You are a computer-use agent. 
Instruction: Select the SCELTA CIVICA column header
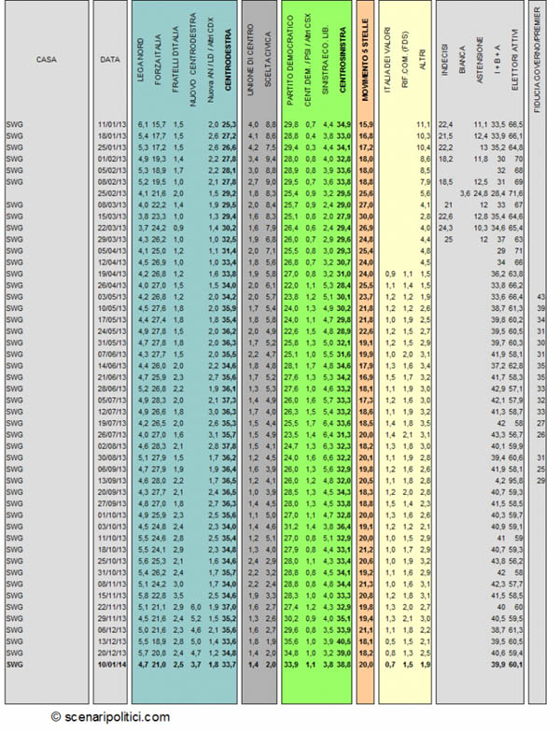coord(268,60)
